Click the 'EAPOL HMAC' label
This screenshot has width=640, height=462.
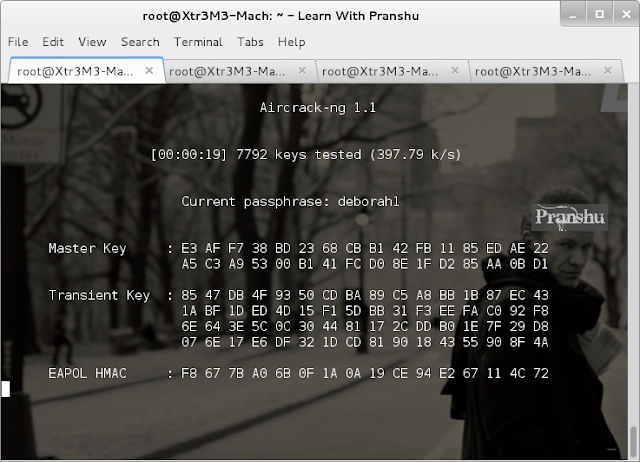tap(87, 373)
